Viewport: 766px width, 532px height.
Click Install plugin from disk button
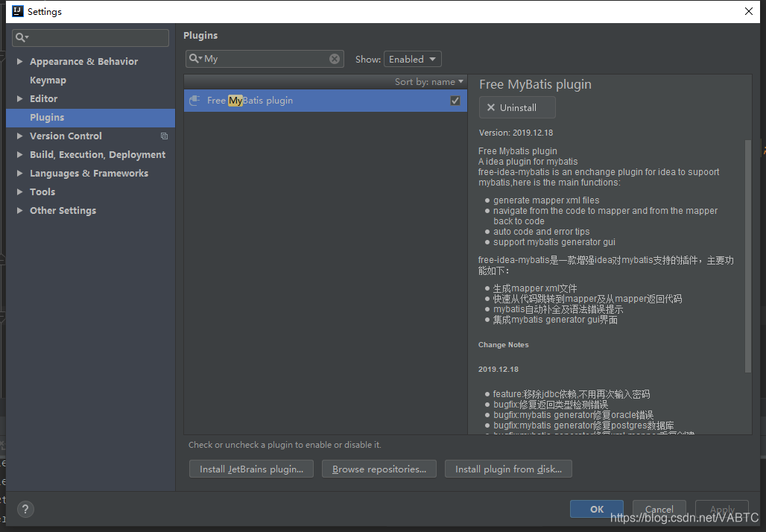pyautogui.click(x=508, y=469)
